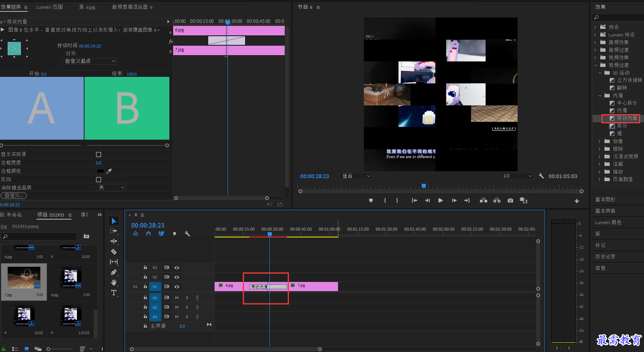644x352 pixels.
Task: Mark Out point in program monitor
Action: point(397,201)
